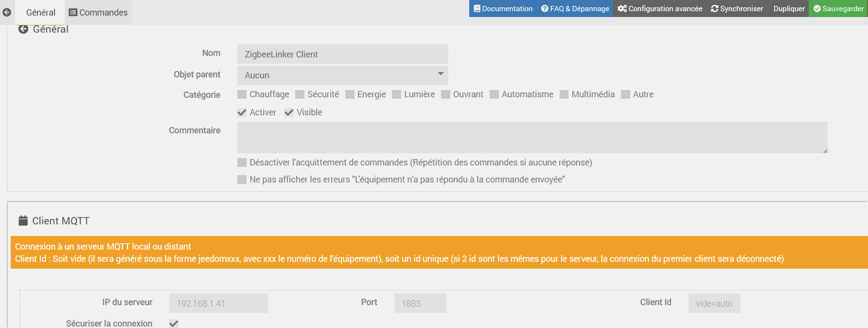Click the Sauvegarder check circle icon
The image size is (868, 328).
point(817,9)
